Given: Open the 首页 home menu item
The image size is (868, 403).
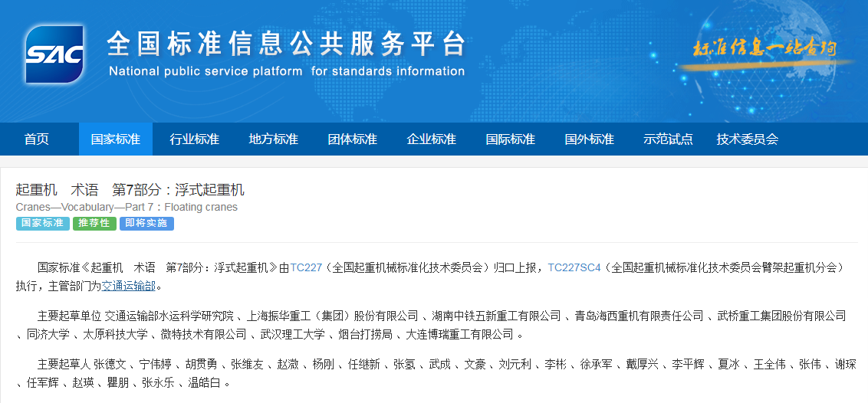Looking at the screenshot, I should [x=37, y=139].
